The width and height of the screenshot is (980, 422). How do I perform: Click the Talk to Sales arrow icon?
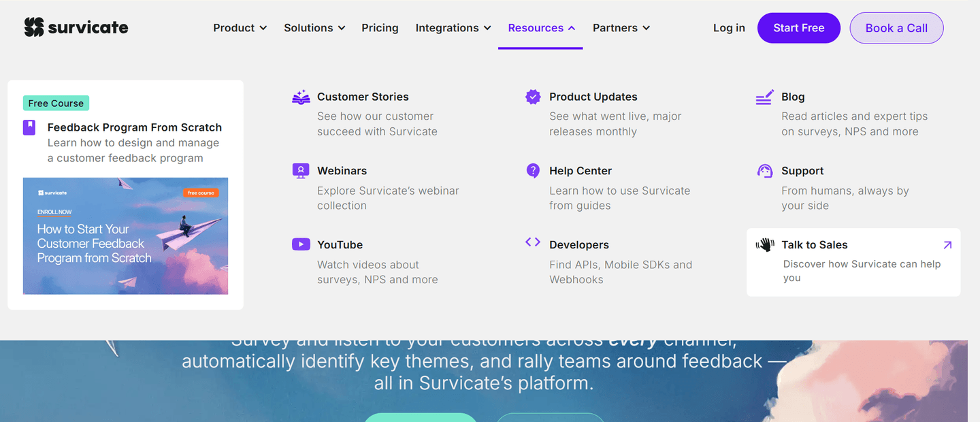[947, 245]
